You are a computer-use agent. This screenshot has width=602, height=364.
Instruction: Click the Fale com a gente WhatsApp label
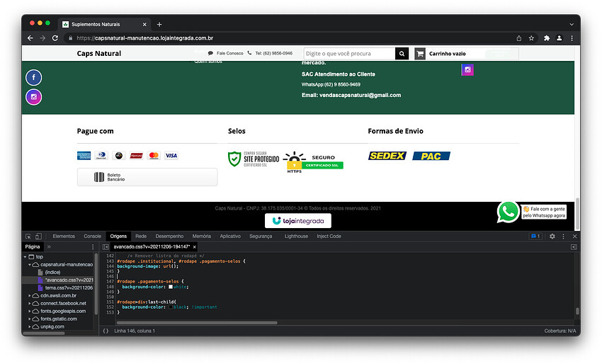coord(544,212)
